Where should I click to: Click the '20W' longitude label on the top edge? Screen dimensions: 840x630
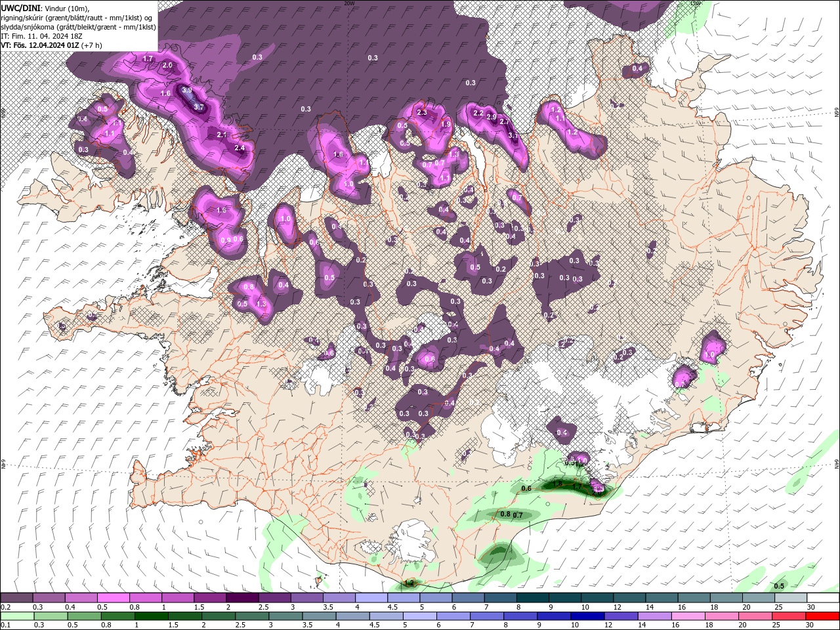point(349,3)
